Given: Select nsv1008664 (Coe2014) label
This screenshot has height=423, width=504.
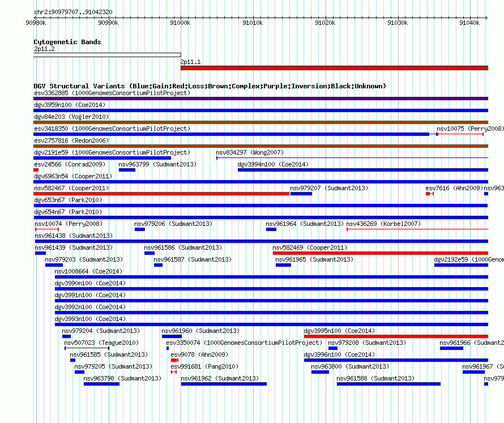Looking at the screenshot, I should 89,271.
